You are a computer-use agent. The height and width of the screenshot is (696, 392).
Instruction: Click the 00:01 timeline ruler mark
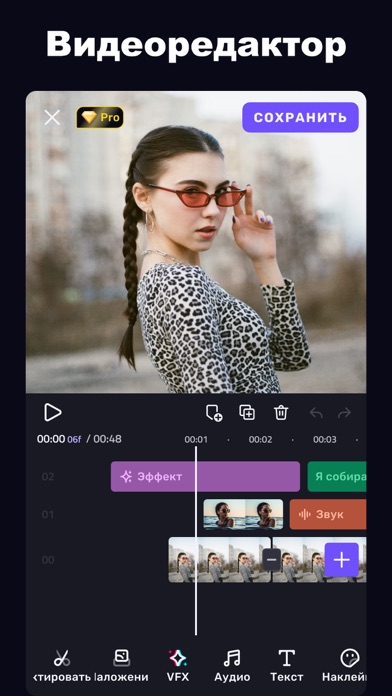[x=196, y=439]
